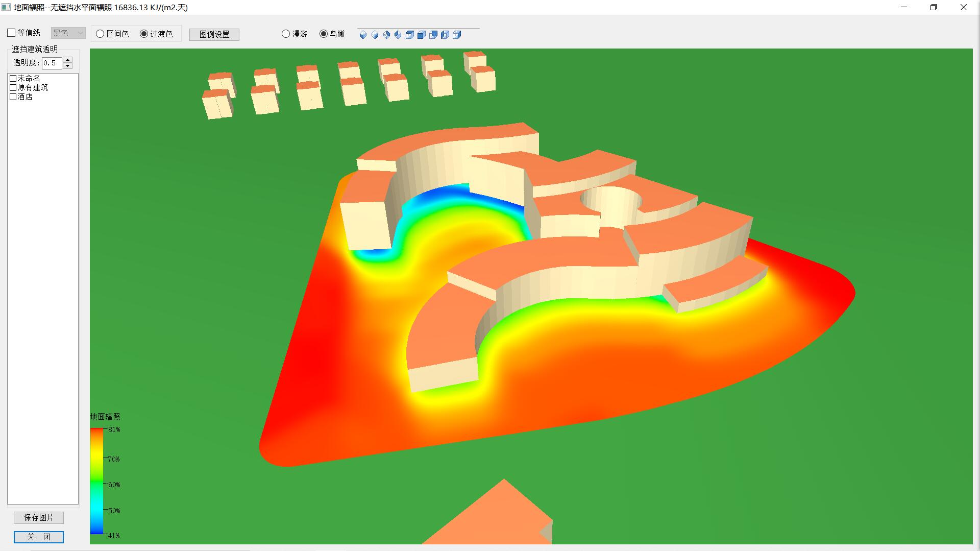This screenshot has width=980, height=551.
Task: Open the 黑色 contour color dropdown
Action: [x=68, y=33]
